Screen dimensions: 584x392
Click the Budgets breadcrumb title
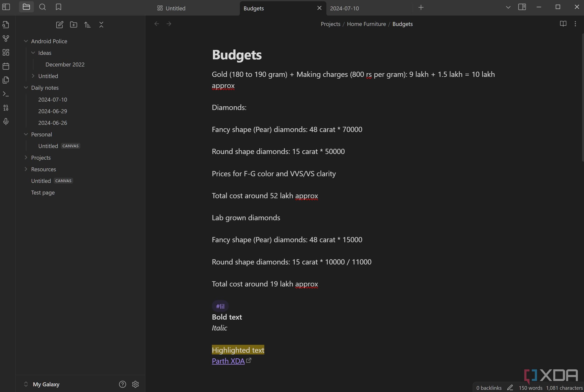tap(403, 24)
